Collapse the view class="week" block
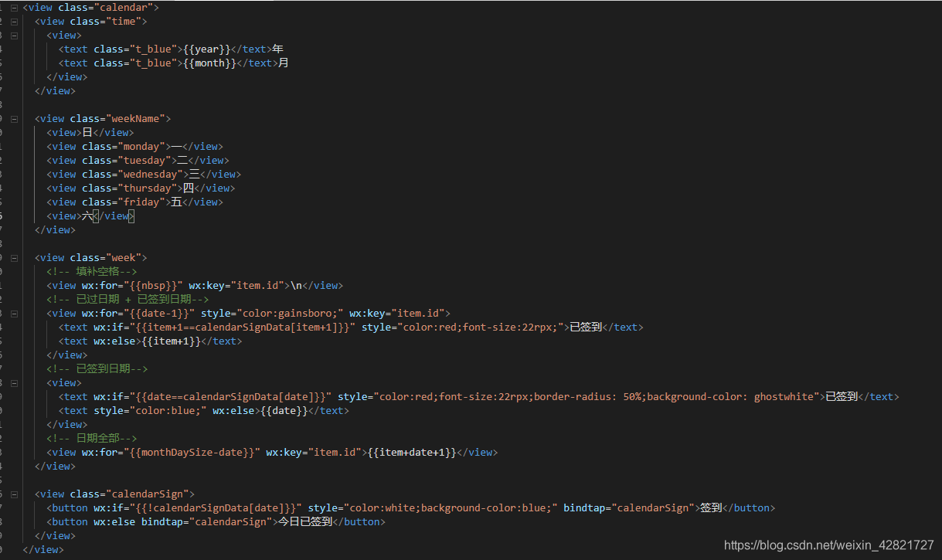Viewport: 942px width, 560px height. tap(14, 258)
